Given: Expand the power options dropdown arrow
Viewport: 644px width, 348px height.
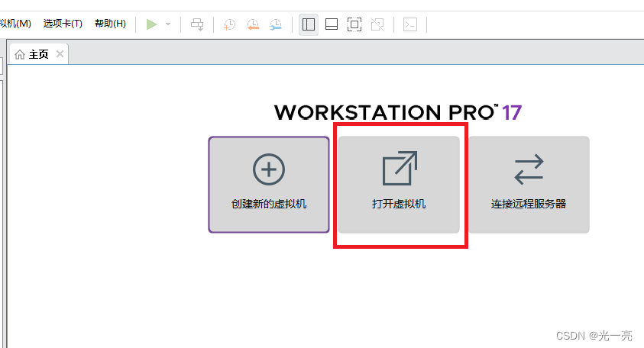Looking at the screenshot, I should (168, 24).
